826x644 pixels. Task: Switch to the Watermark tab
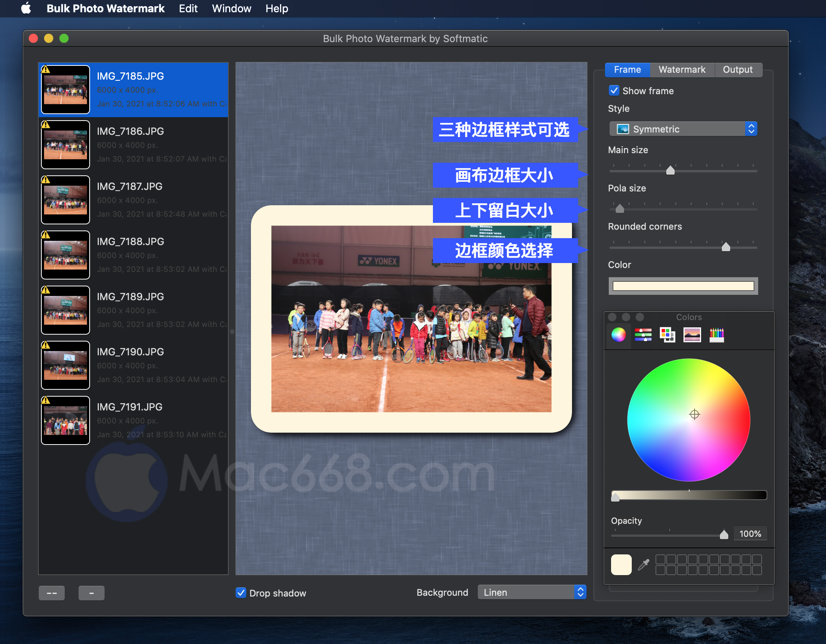(681, 70)
